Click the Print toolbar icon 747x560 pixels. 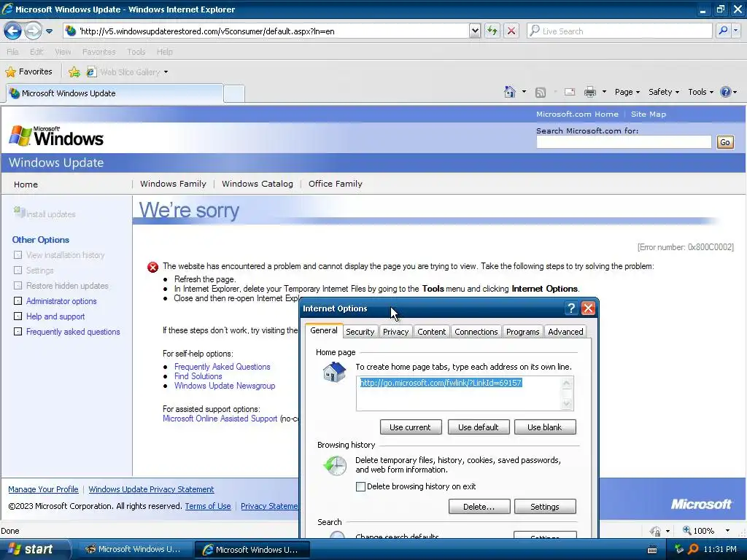coord(589,92)
